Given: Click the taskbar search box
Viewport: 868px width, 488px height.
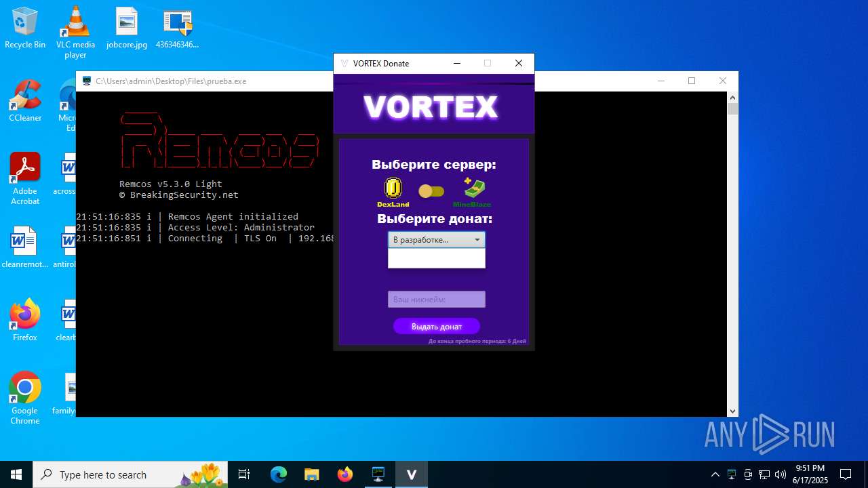Looking at the screenshot, I should tap(131, 474).
